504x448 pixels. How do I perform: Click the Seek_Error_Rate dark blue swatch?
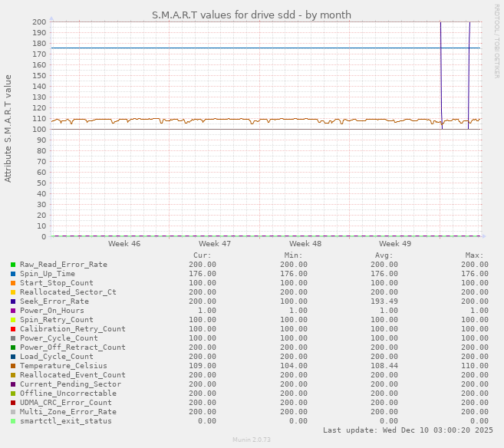click(x=13, y=301)
